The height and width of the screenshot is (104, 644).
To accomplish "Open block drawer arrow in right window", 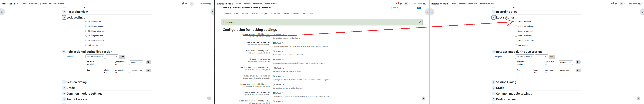I will (x=642, y=12).
